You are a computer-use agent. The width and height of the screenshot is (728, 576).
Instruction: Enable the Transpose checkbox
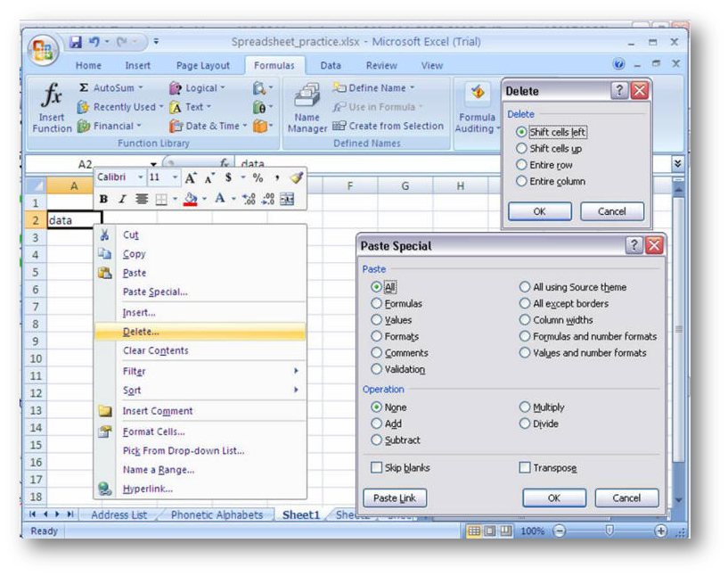click(525, 468)
